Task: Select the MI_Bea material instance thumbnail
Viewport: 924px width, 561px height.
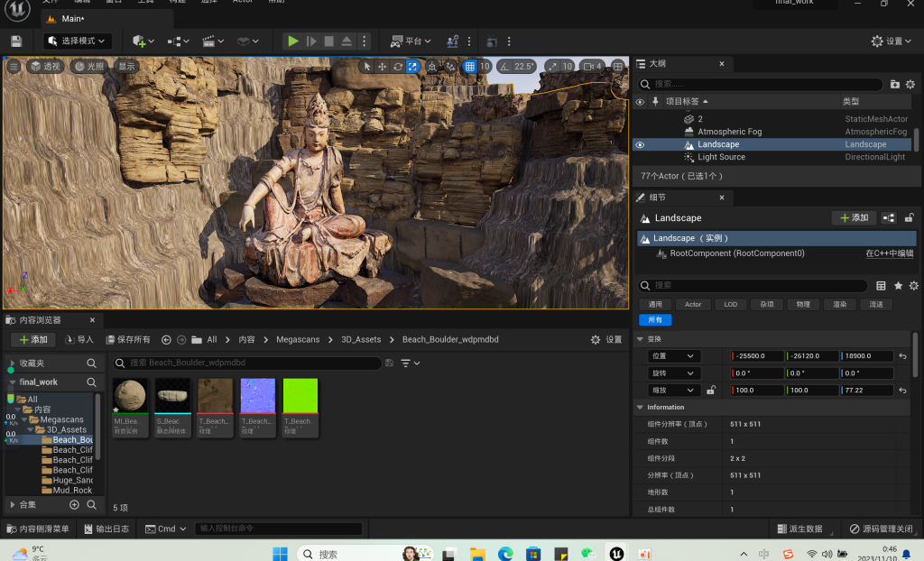Action: 130,395
